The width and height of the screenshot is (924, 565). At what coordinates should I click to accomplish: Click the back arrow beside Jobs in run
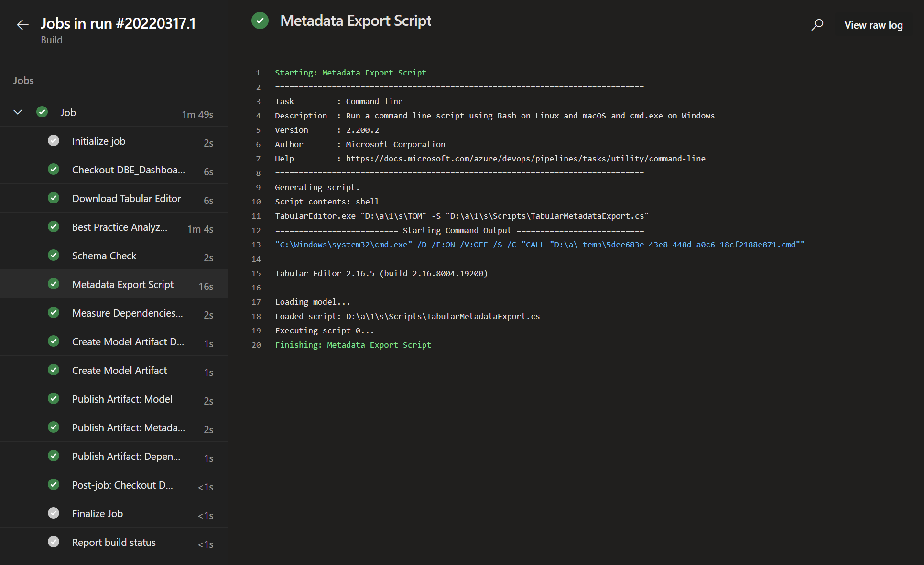click(22, 25)
